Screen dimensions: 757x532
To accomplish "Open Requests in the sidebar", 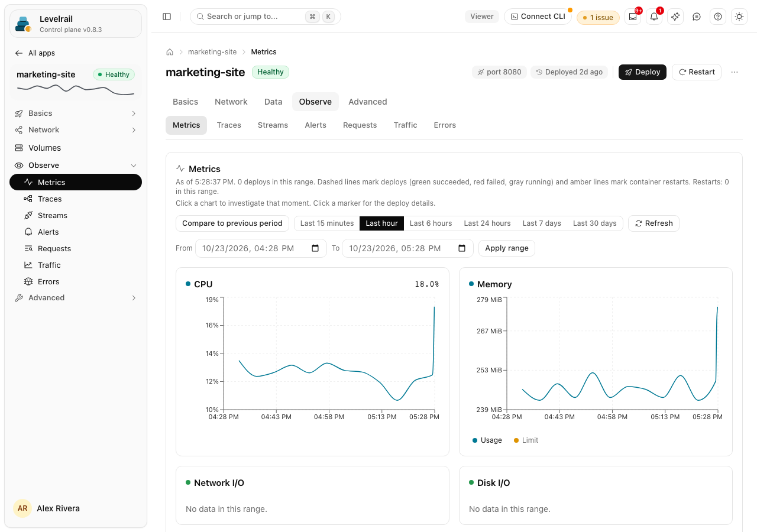I will pyautogui.click(x=76, y=249).
